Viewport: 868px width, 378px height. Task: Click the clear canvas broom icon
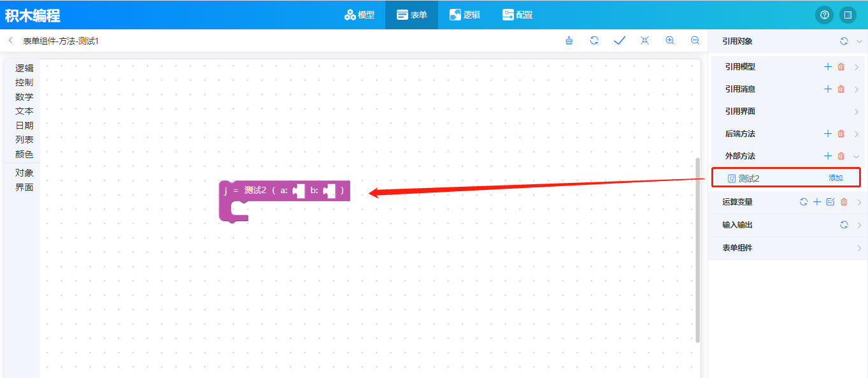(569, 41)
